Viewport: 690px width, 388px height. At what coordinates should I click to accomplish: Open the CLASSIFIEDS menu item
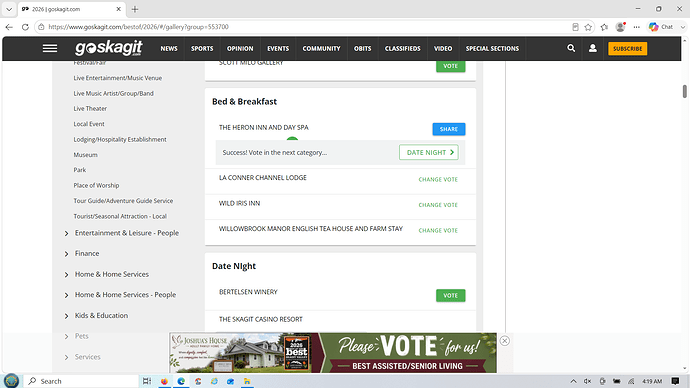pos(403,48)
